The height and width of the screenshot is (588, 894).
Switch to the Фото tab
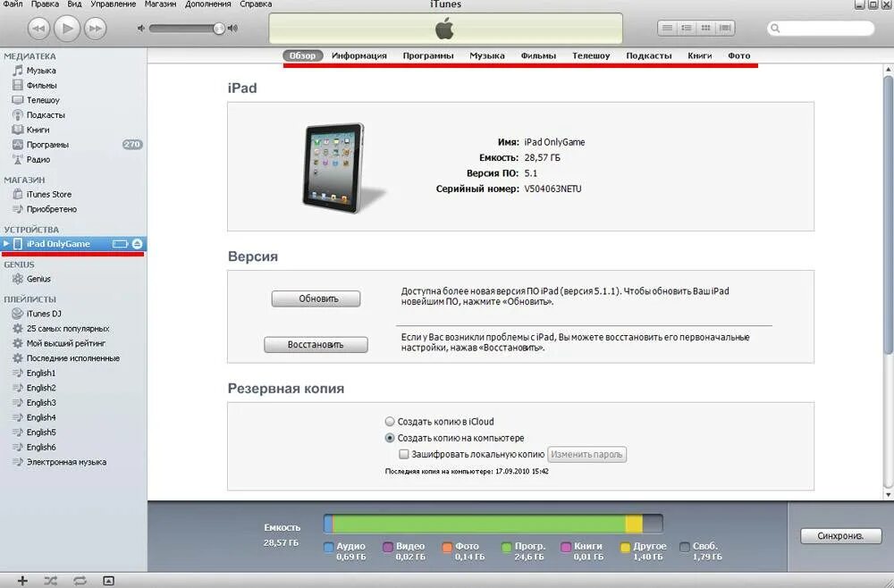point(739,55)
